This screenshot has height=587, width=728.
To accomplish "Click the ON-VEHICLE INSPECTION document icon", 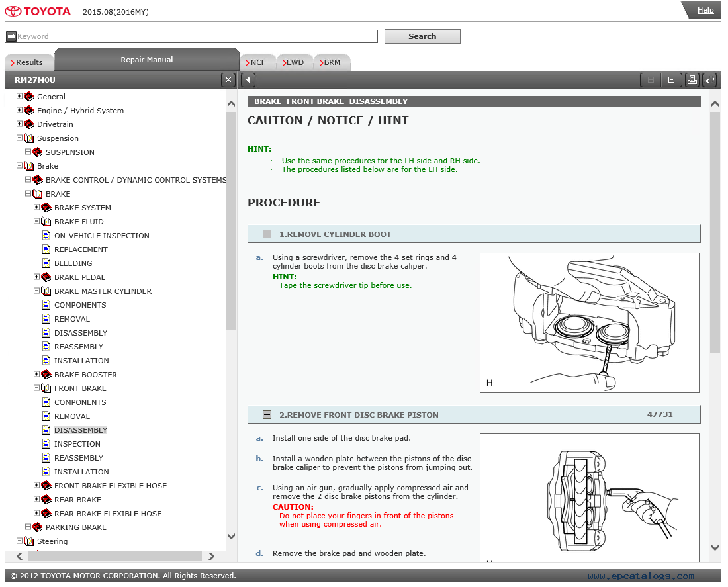I will coord(46,236).
